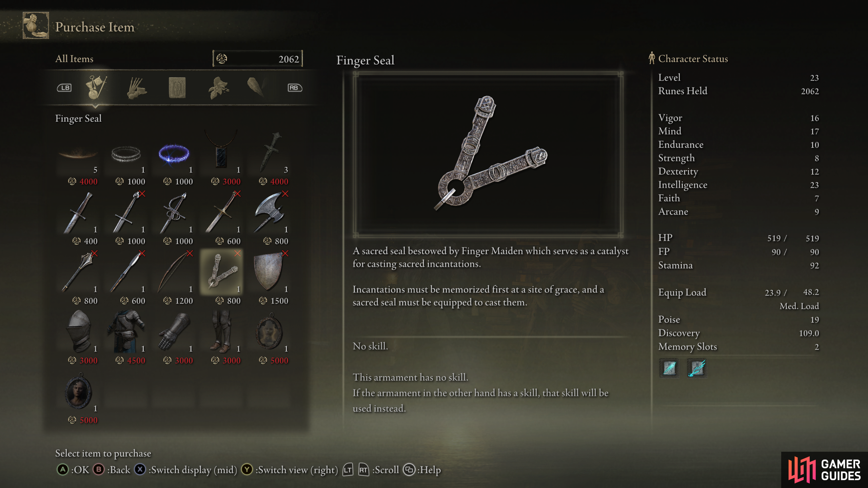Select the first memorized spell slot
This screenshot has height=488, width=868.
coord(669,368)
